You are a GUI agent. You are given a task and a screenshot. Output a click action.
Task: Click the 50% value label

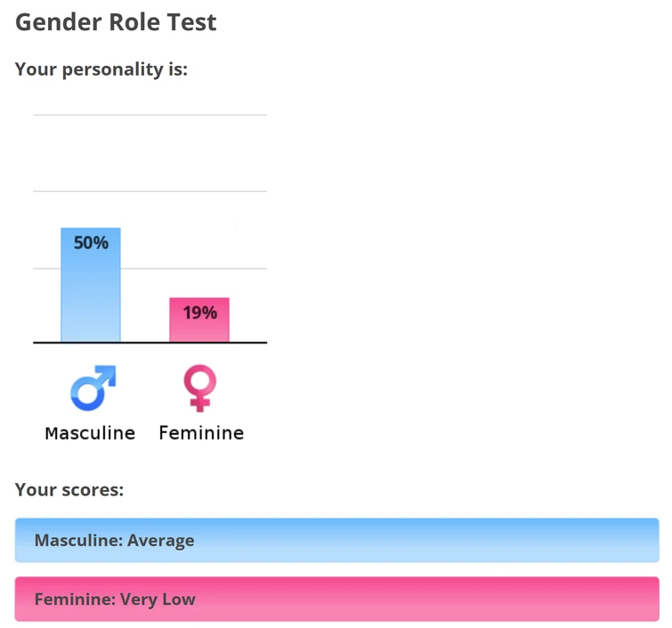tap(91, 243)
